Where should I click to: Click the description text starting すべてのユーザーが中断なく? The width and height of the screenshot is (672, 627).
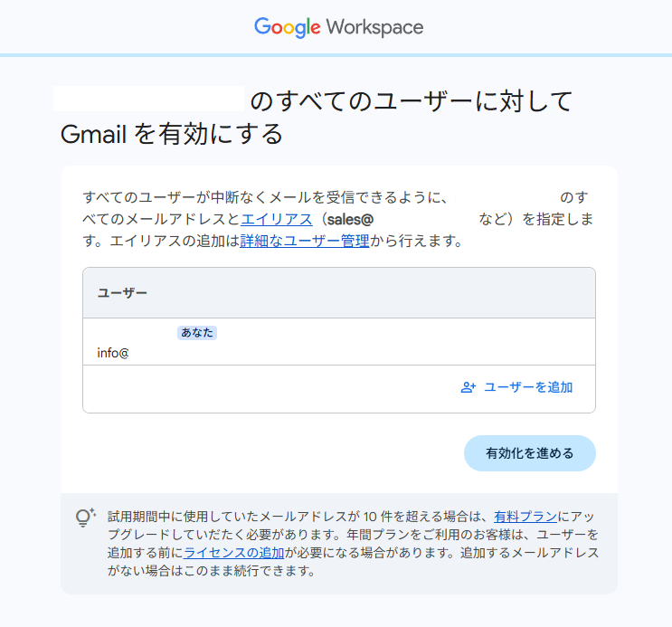point(262,197)
